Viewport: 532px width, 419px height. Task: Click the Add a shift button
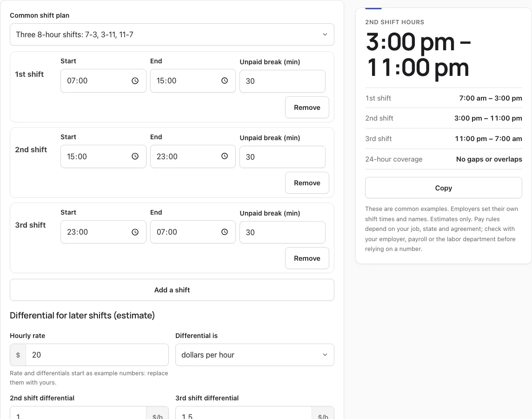click(172, 290)
